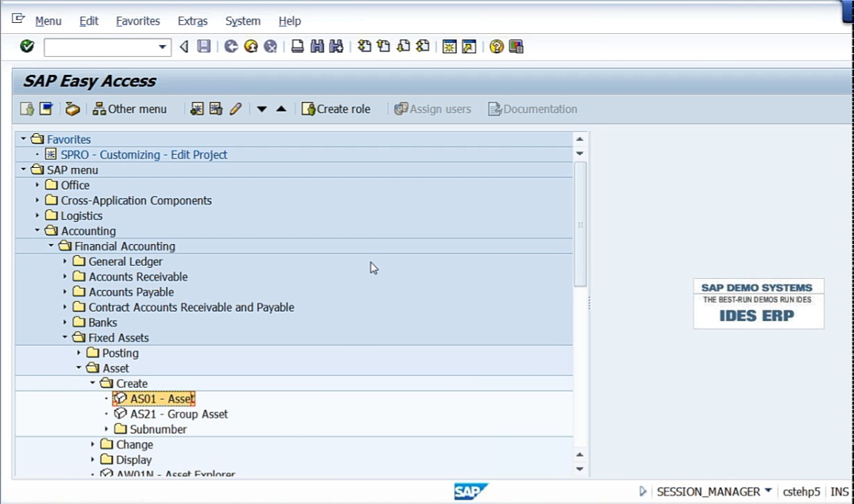
Task: Select the Accounts Payable folder label
Action: pos(131,292)
